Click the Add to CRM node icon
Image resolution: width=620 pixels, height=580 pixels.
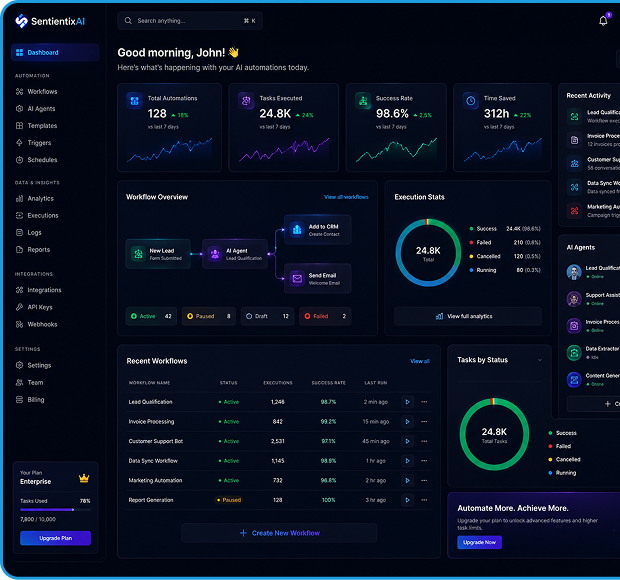tap(297, 229)
